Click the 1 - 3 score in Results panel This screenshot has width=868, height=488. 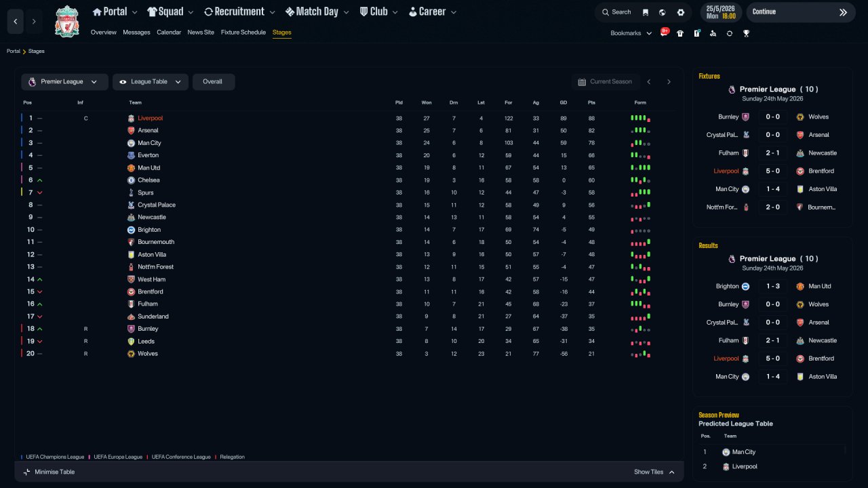pos(773,287)
